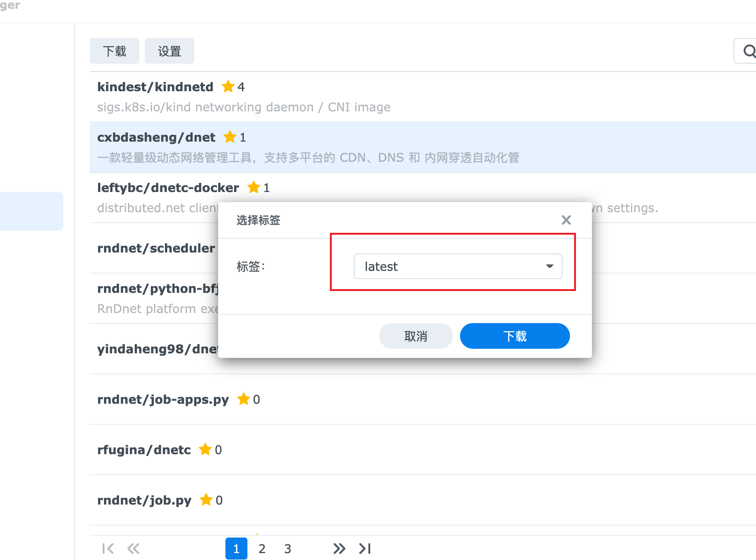This screenshot has height=560, width=756.
Task: Click the star rating beside rfugina/dnetc
Action: tap(205, 449)
